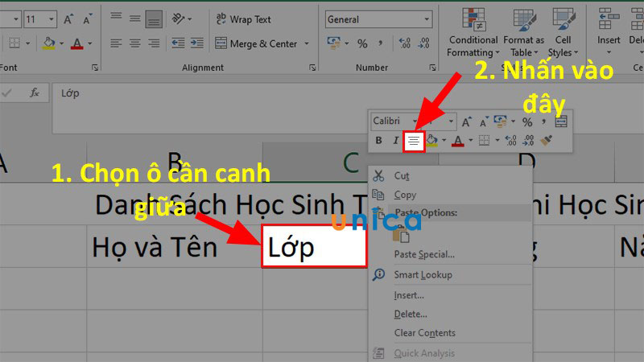
Task: Click the Merge & Center button
Action: [256, 43]
